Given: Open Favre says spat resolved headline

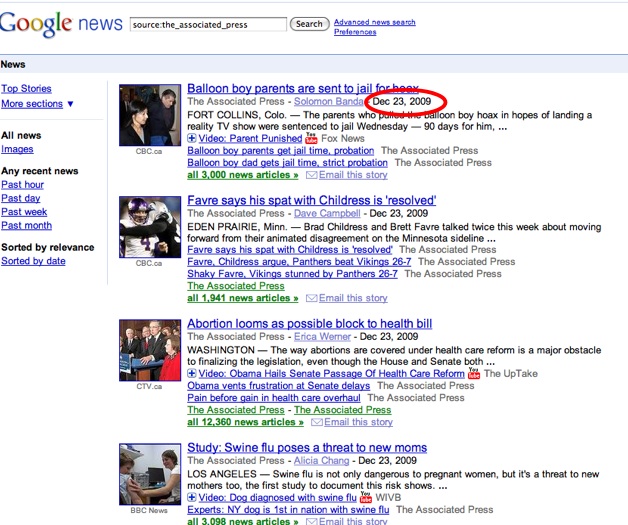Looking at the screenshot, I should click(312, 200).
